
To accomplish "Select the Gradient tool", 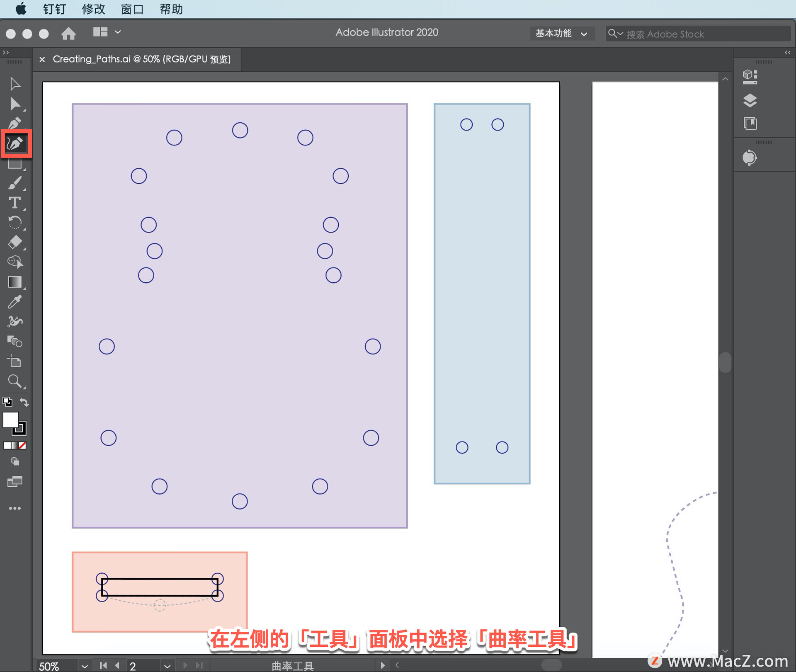I will (x=15, y=282).
